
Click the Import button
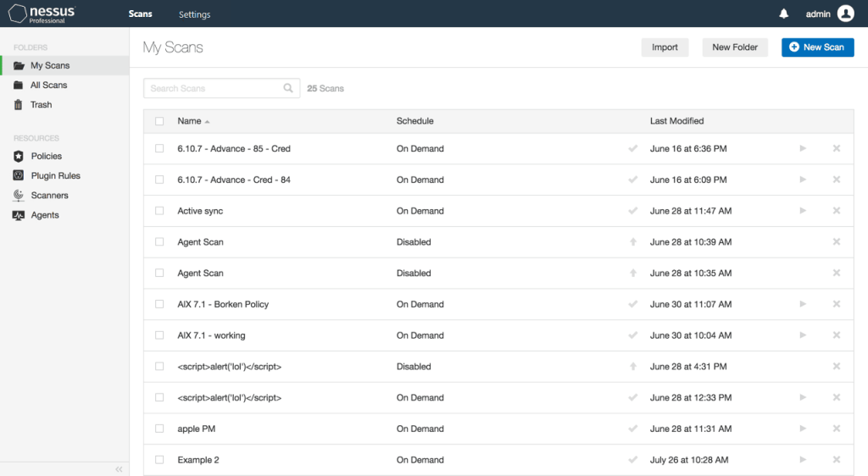click(665, 47)
